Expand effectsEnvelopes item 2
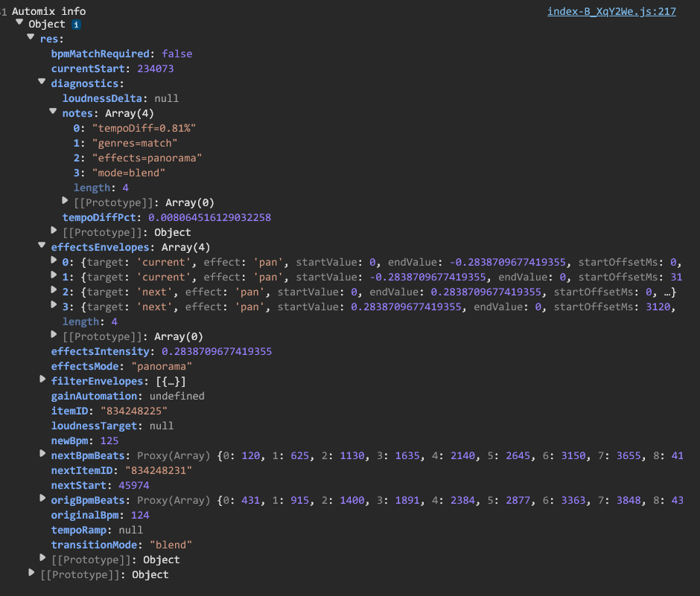Screen dimensions: 700x596 click(54, 290)
